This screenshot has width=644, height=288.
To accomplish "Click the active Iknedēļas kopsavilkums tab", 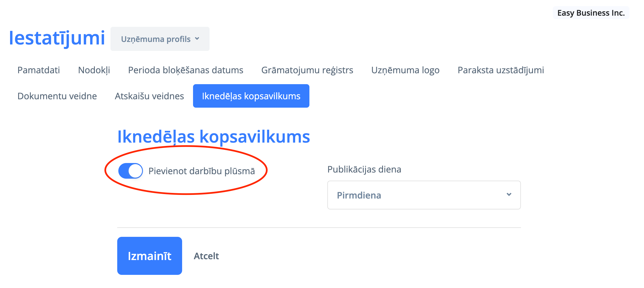I will (x=251, y=96).
